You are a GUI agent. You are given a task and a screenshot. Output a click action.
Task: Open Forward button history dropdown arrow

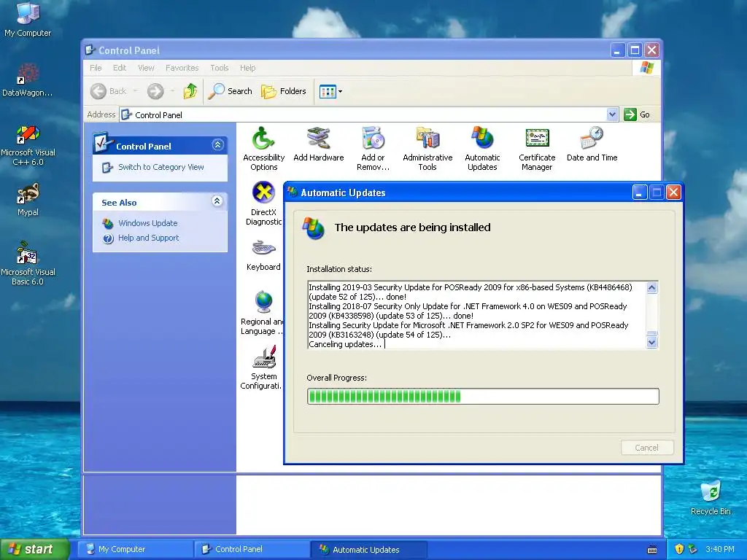172,90
